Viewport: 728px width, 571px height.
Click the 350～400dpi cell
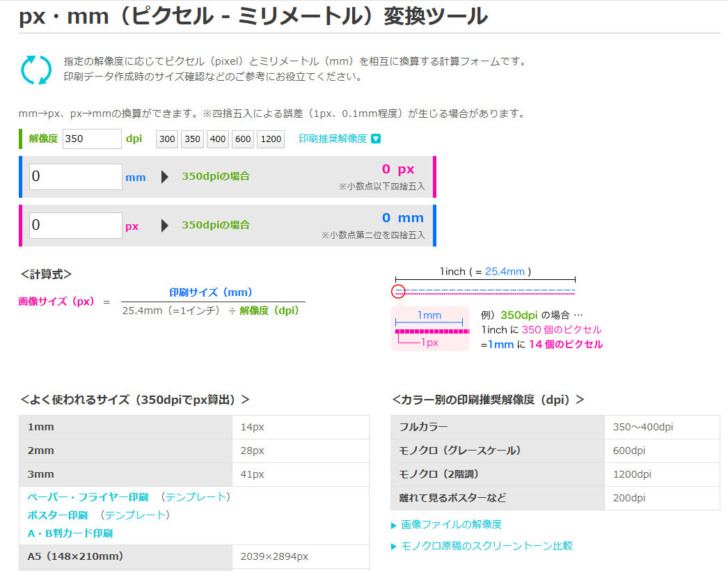click(x=662, y=427)
